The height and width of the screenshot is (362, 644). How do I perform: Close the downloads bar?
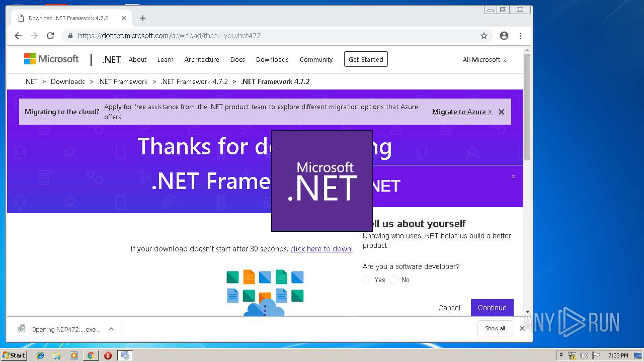tap(522, 328)
